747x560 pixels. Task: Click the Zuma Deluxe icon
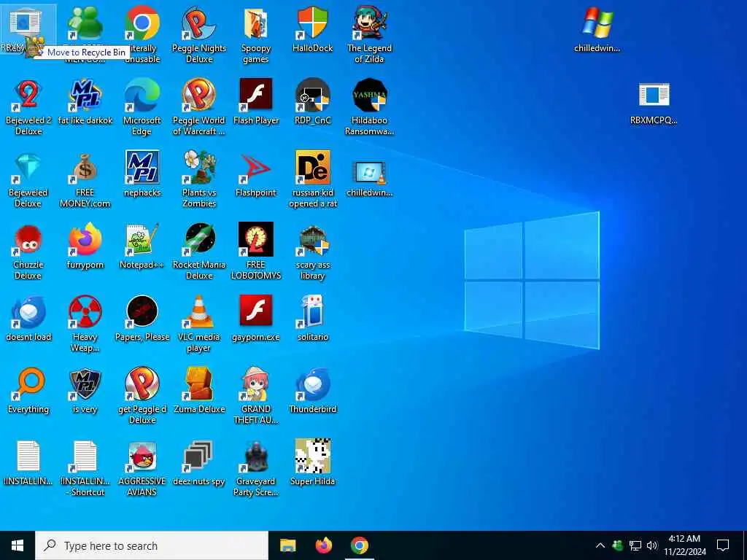pyautogui.click(x=199, y=384)
